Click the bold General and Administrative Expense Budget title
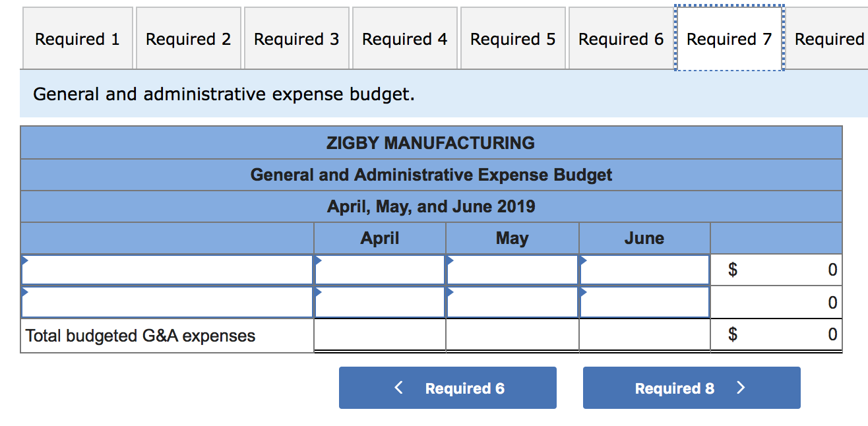Screen dimensions: 868x426 [x=431, y=175]
